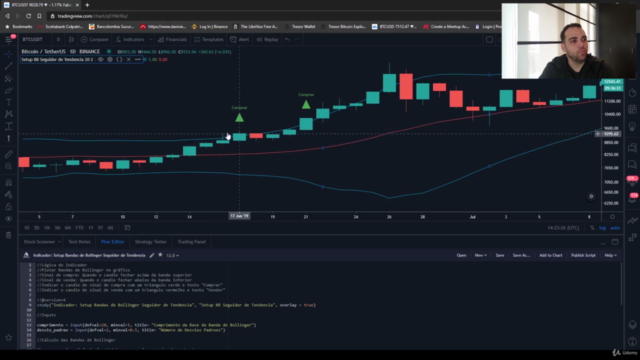640x360 pixels.
Task: Rename script using the pencil icon
Action: coord(151,255)
